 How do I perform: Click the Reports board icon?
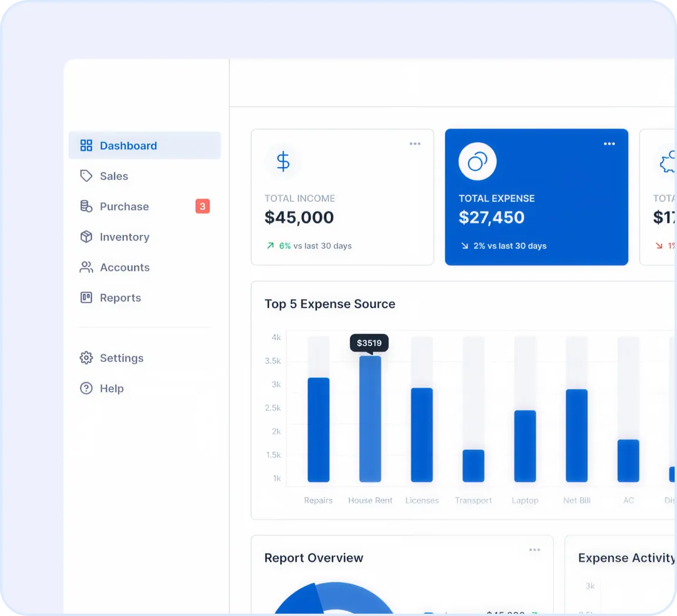point(86,297)
